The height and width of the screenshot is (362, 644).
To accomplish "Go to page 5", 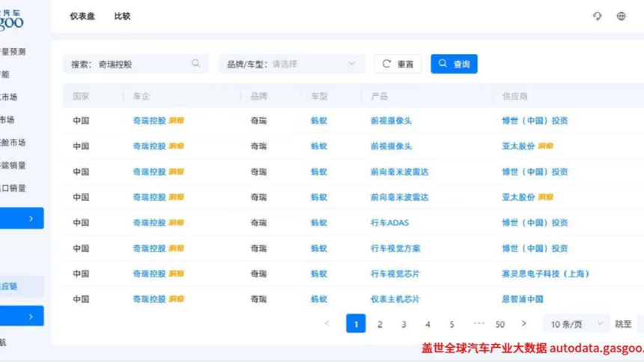I will click(x=452, y=325).
